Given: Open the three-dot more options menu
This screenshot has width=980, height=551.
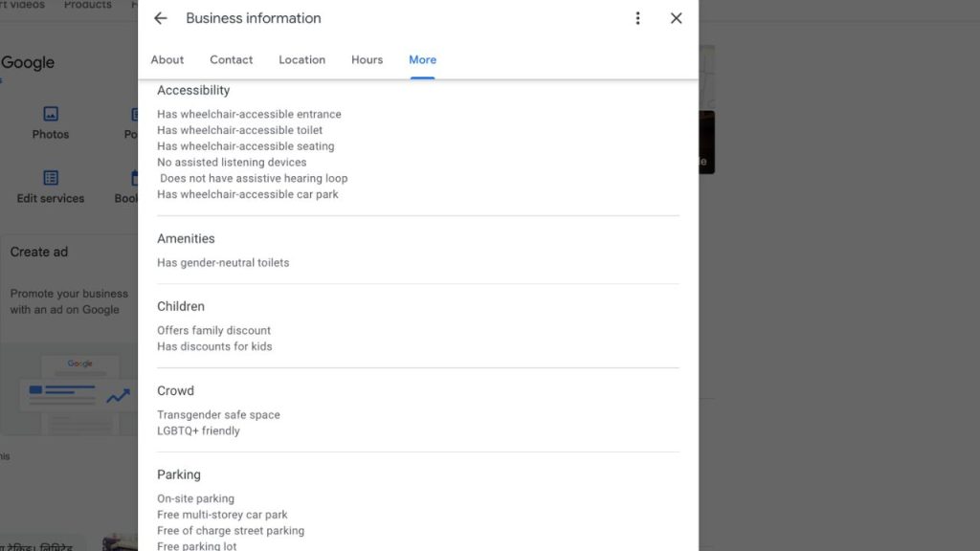Looking at the screenshot, I should [637, 18].
